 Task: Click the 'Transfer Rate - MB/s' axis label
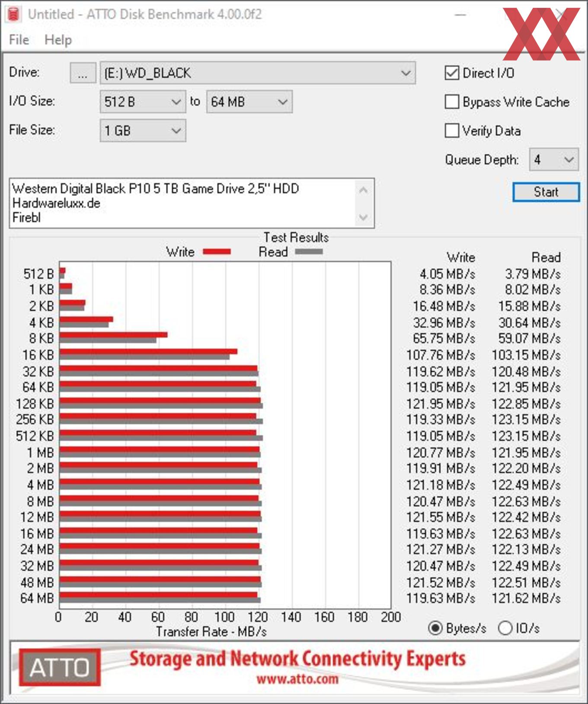pos(211,632)
